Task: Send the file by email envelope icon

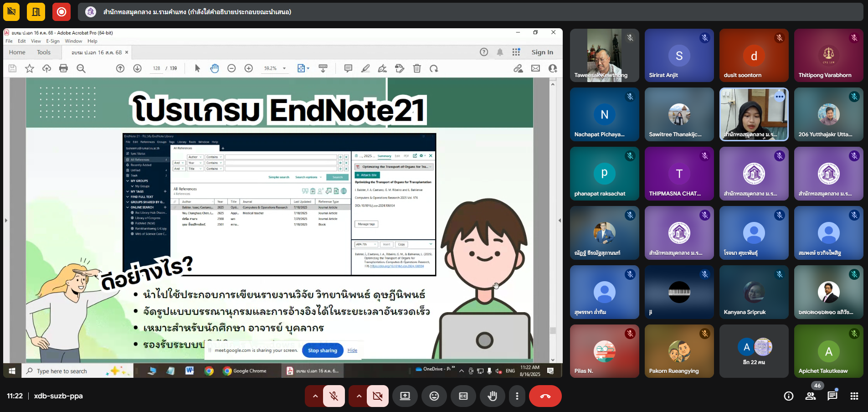Action: pos(535,68)
